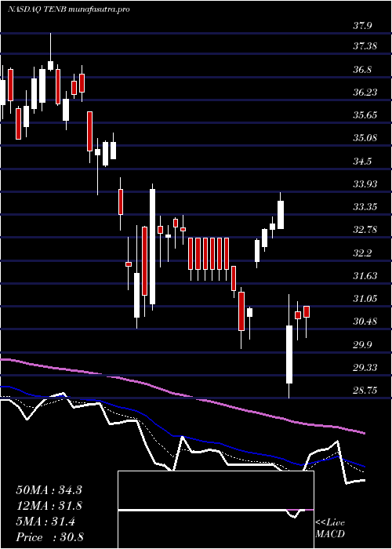Click the 32.2 price axis label
This screenshot has height=549, width=392.
point(362,253)
